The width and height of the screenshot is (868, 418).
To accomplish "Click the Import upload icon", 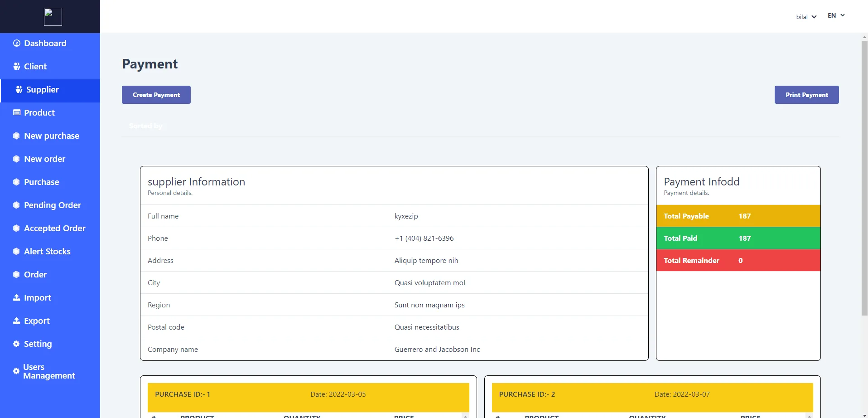I will pos(17,298).
